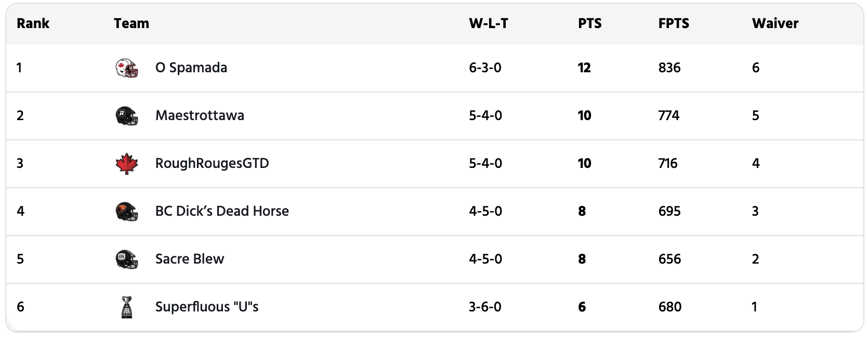Click the RoughRougesGTD maple leaf icon
The image size is (868, 339).
126,163
